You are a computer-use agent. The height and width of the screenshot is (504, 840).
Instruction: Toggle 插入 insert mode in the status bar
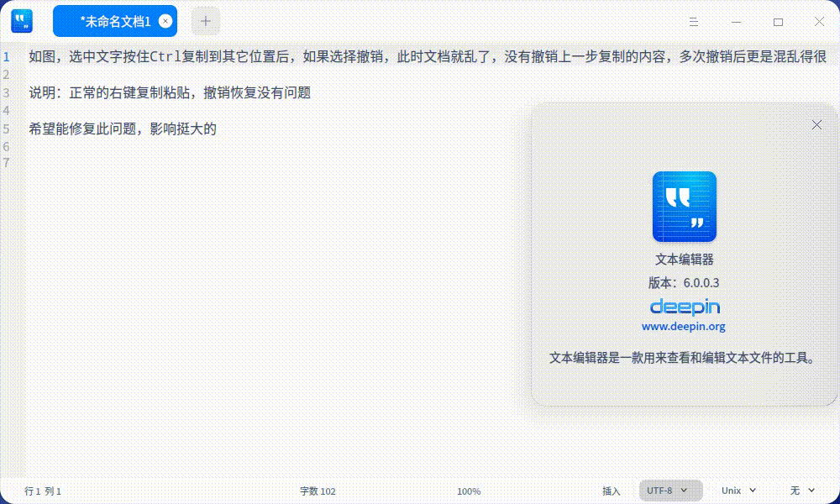612,491
